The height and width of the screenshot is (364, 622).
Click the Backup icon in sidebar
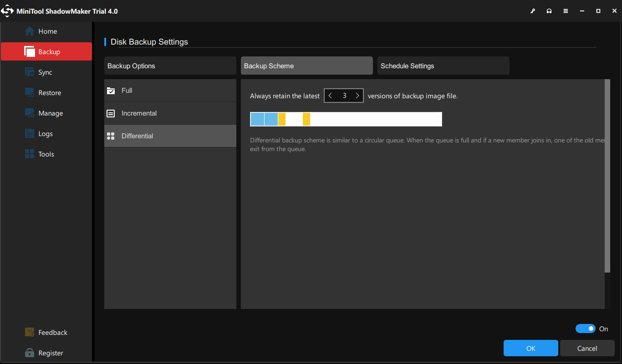pos(30,52)
